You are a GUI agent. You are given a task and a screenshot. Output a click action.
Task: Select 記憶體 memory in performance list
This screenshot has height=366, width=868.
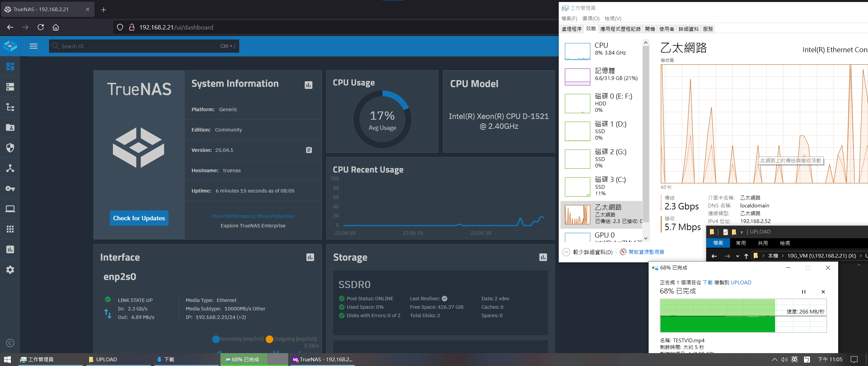pos(602,77)
